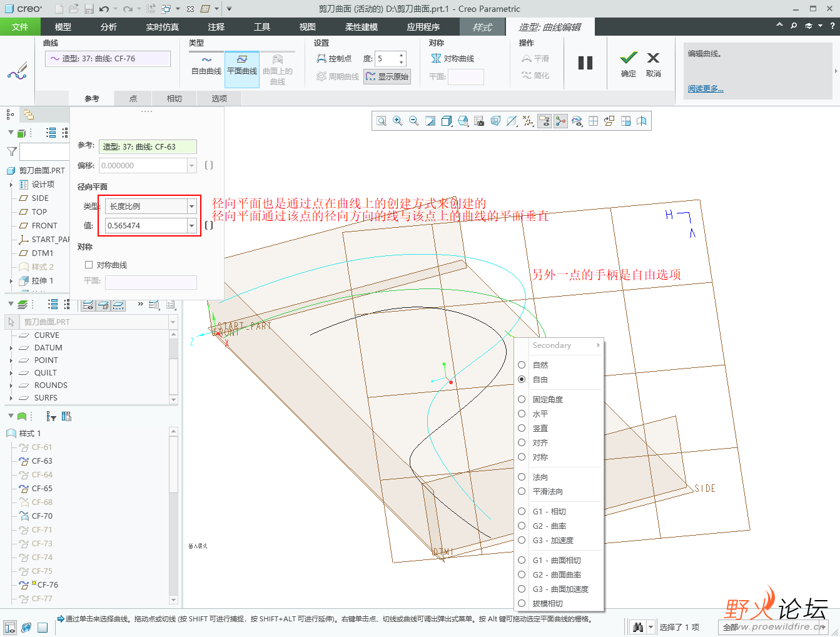Open the 剪刀曲面.PRT layer dropdown

173,322
